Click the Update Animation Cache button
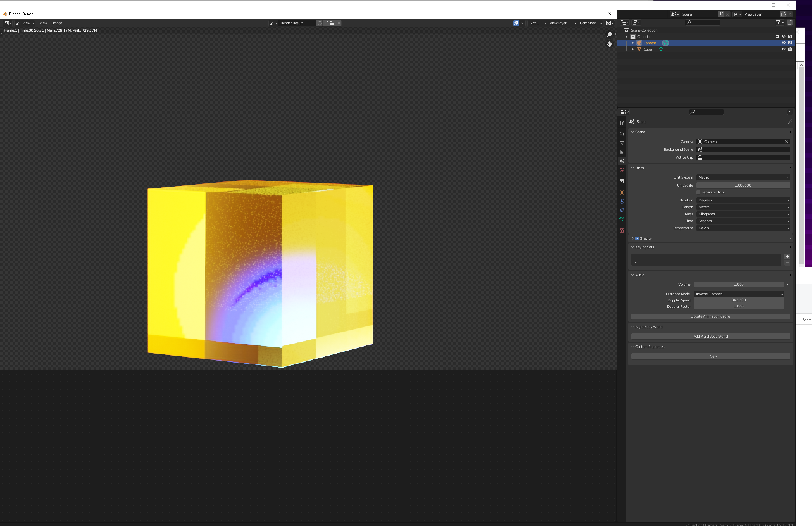This screenshot has width=812, height=526. coord(710,316)
